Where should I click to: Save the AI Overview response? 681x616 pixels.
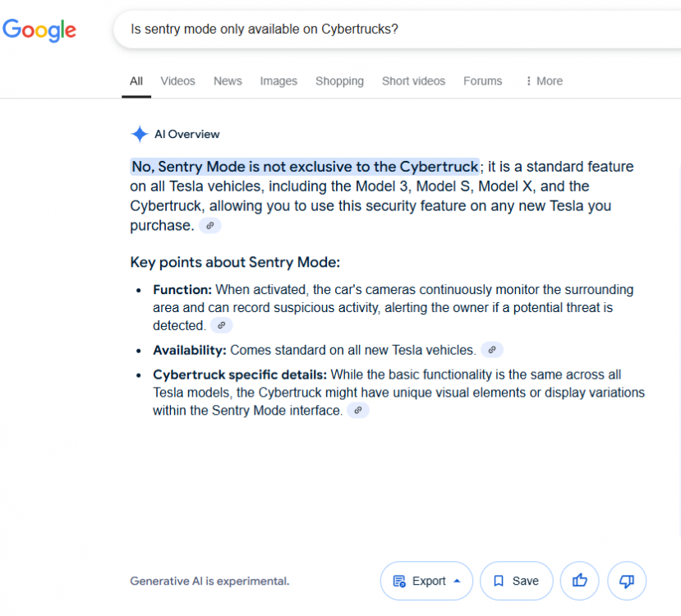click(516, 581)
